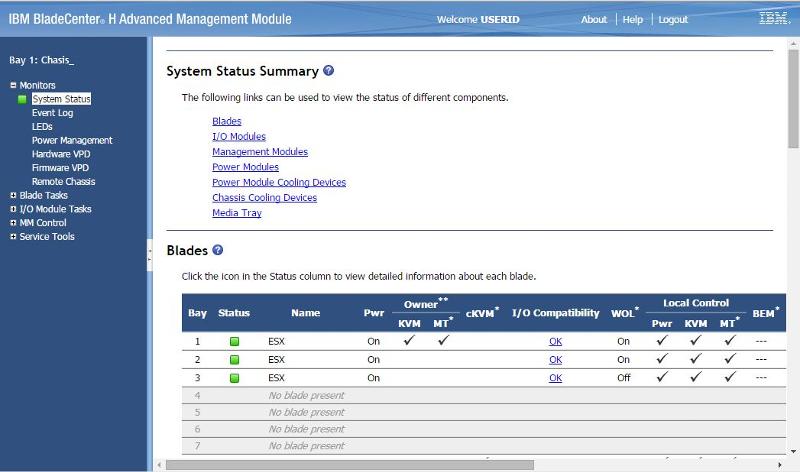Select System Status in sidebar
Screen dimensions: 800x472
pos(61,99)
